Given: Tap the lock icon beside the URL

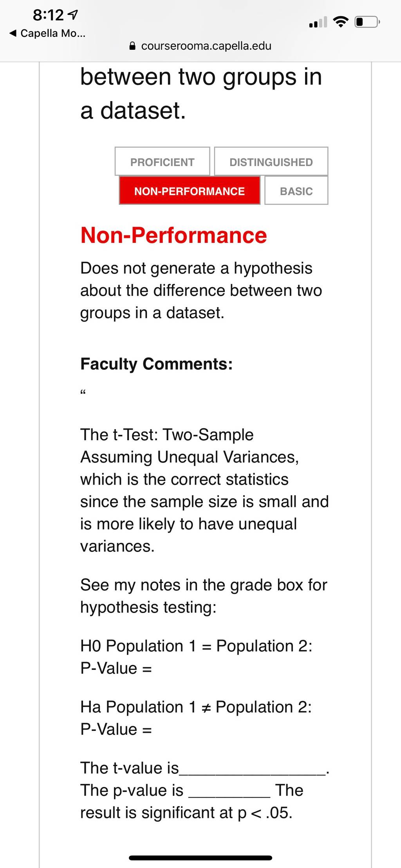Looking at the screenshot, I should (x=132, y=46).
